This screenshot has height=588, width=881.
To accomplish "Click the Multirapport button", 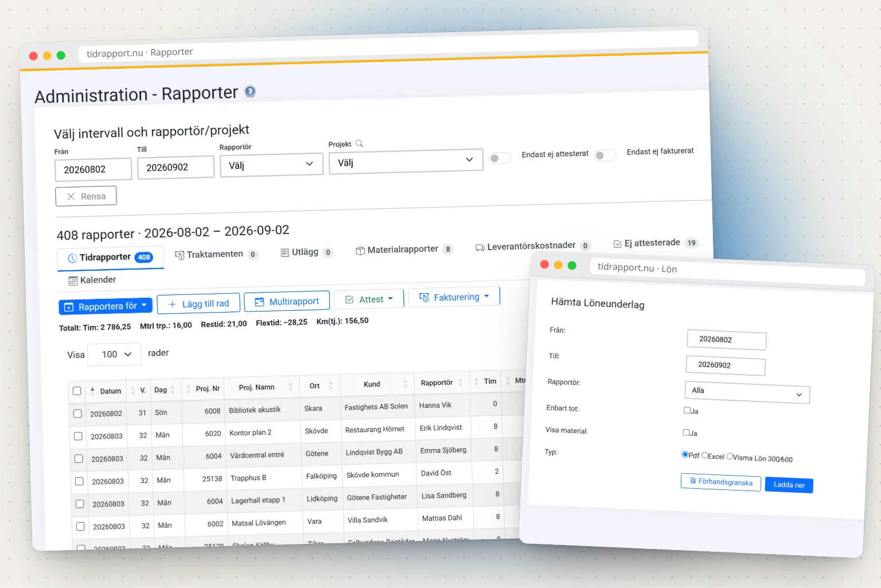I will tap(287, 301).
